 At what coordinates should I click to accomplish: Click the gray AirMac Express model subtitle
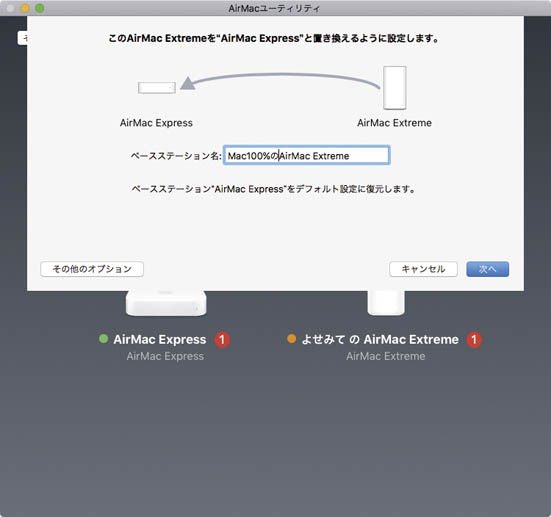tap(165, 356)
